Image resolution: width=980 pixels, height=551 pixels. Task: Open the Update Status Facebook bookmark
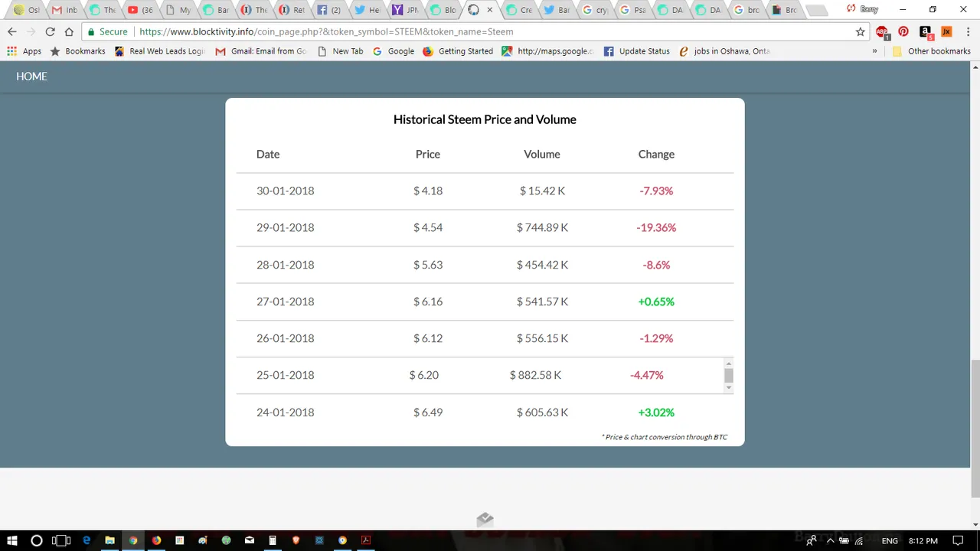coord(637,51)
